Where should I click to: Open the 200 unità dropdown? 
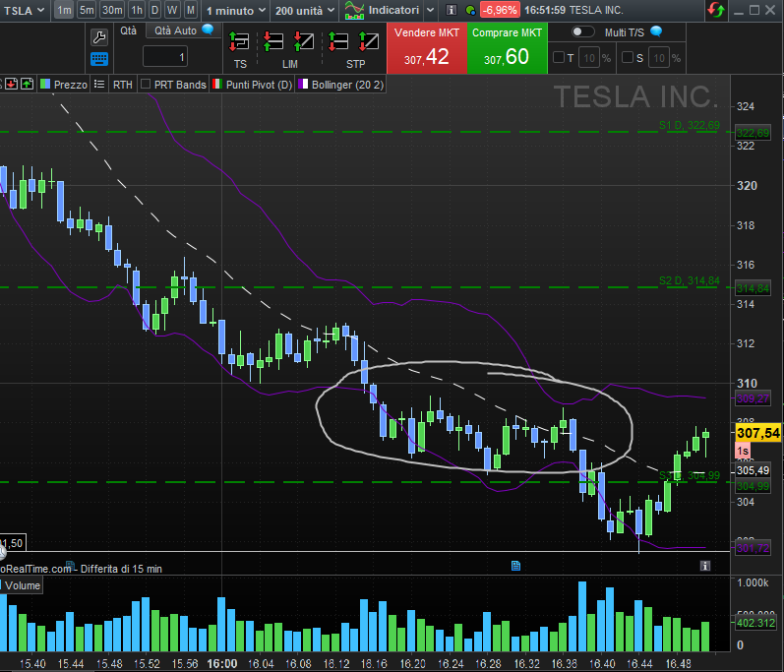pos(305,11)
